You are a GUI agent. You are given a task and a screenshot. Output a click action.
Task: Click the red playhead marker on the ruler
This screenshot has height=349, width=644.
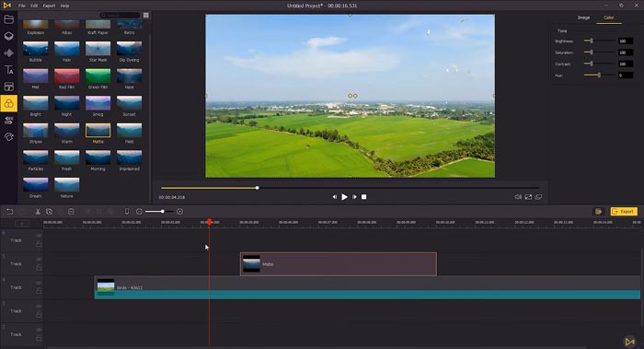tap(210, 222)
